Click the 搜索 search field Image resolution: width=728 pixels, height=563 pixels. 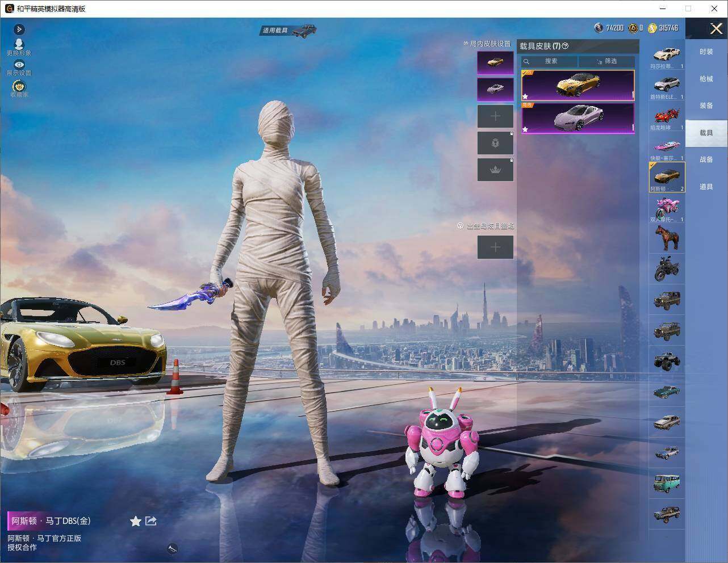(550, 61)
